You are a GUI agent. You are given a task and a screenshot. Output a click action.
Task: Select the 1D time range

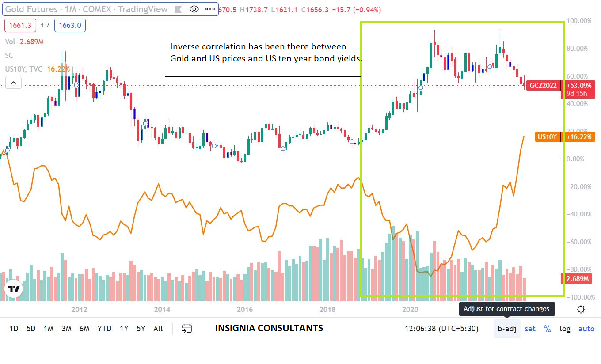coord(14,329)
